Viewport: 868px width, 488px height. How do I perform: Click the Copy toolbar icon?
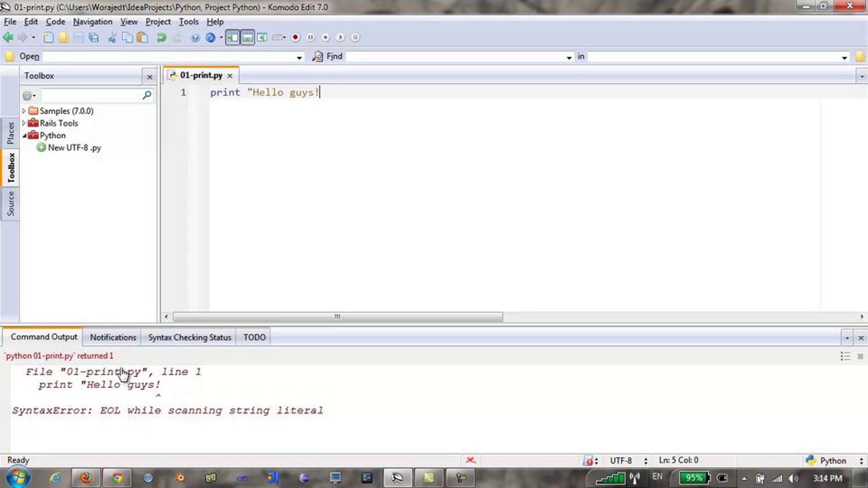click(x=127, y=37)
